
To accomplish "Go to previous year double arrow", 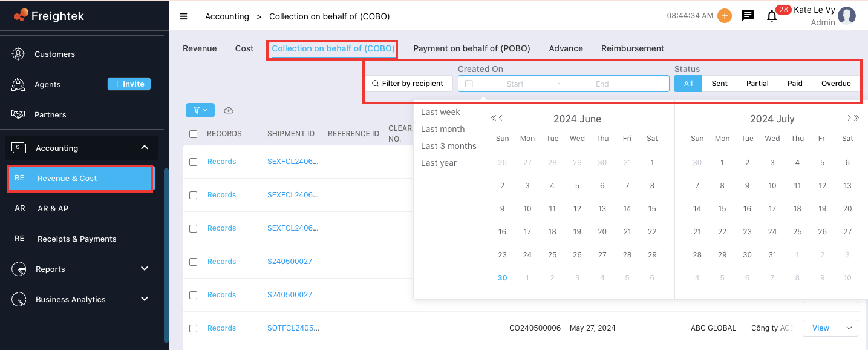I will (494, 118).
